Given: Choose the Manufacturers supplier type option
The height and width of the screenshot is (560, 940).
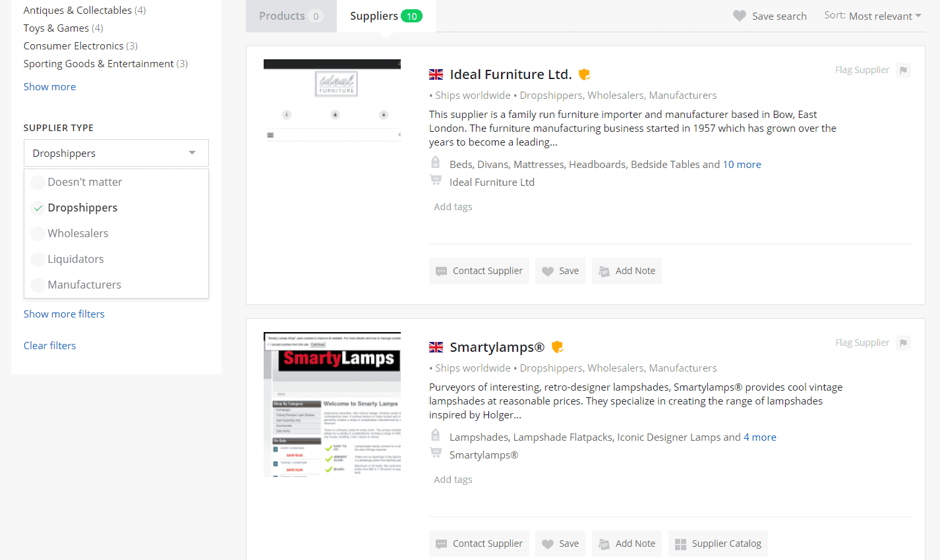Looking at the screenshot, I should [84, 285].
